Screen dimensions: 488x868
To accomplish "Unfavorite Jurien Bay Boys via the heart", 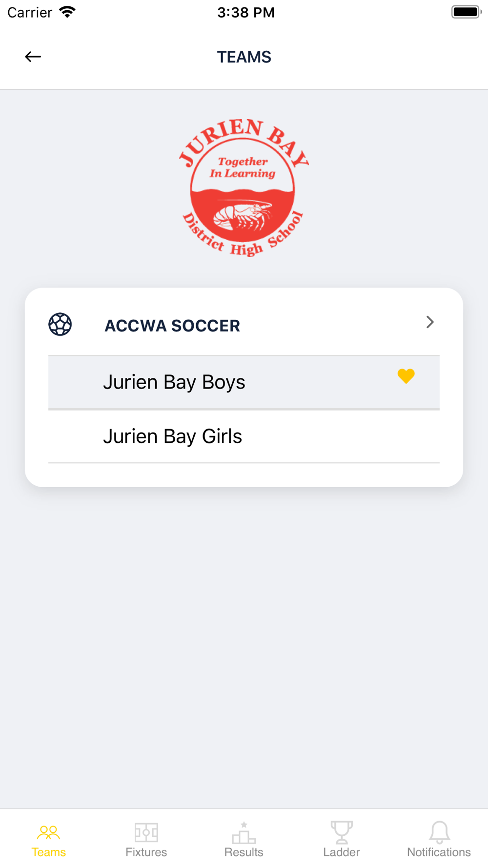I will pyautogui.click(x=406, y=376).
